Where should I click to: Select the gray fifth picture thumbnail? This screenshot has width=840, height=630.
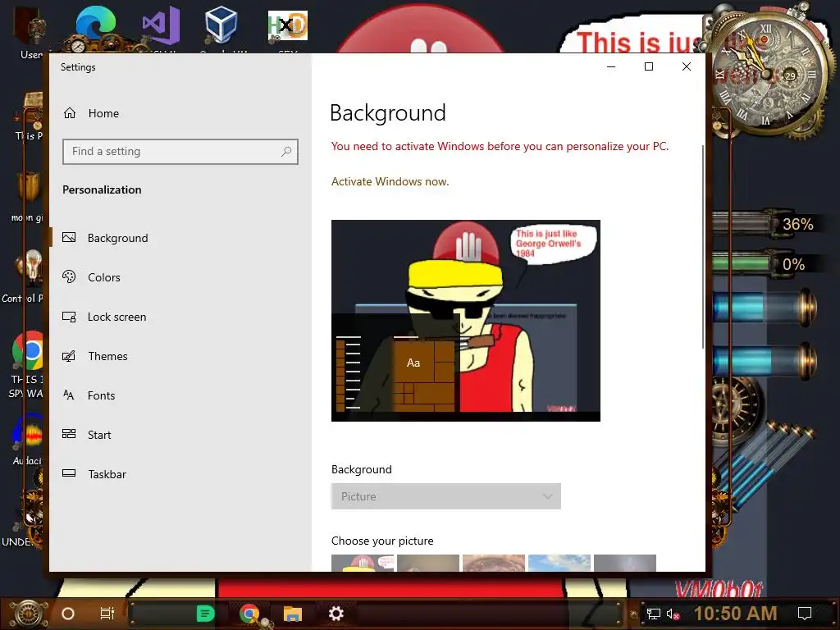coord(625,563)
